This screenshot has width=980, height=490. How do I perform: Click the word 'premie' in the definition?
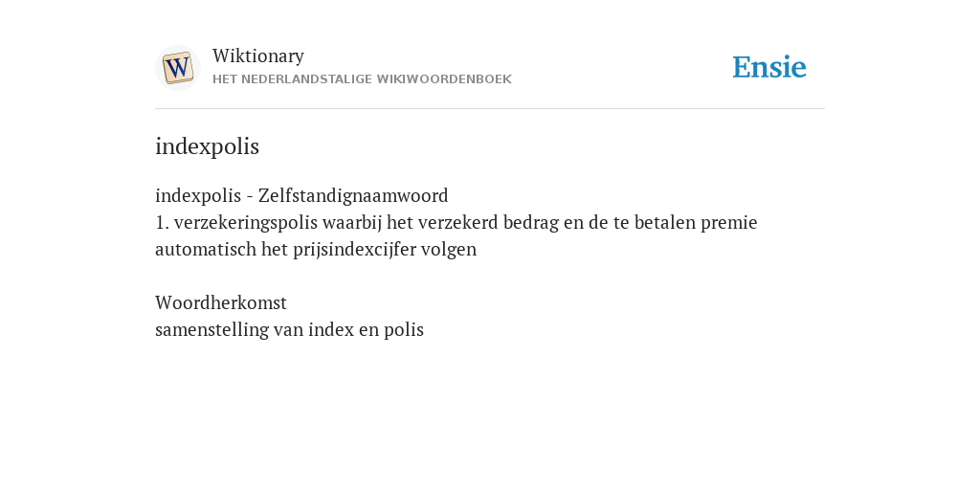(x=728, y=222)
